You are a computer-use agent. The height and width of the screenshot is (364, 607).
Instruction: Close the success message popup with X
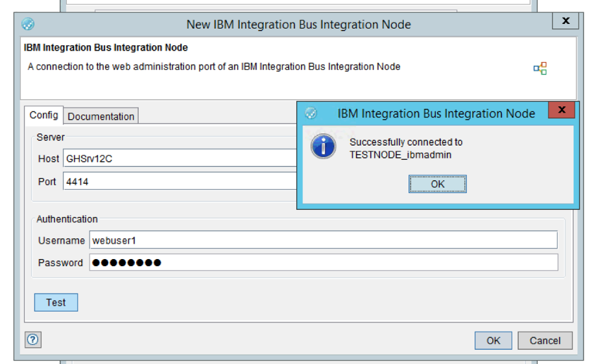click(562, 110)
